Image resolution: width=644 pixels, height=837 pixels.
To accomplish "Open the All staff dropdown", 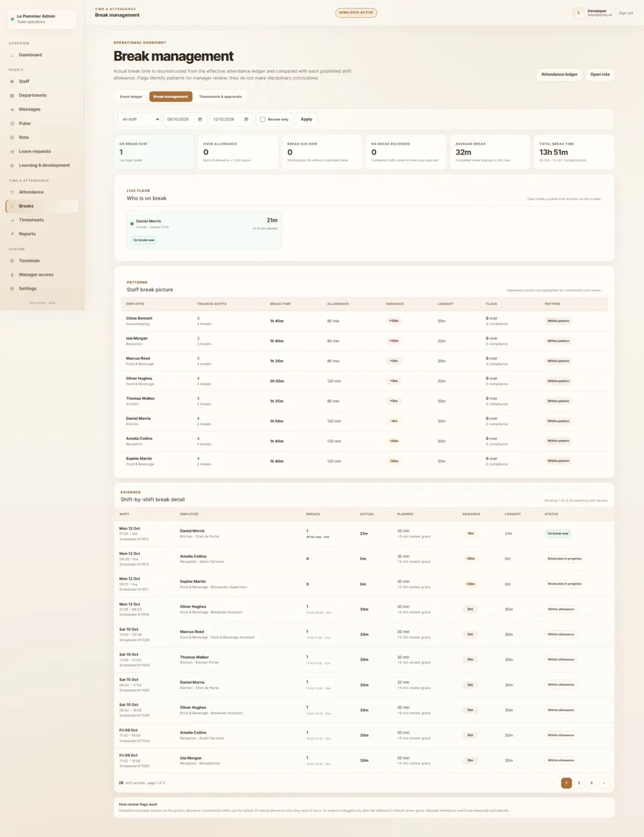I will tap(139, 120).
